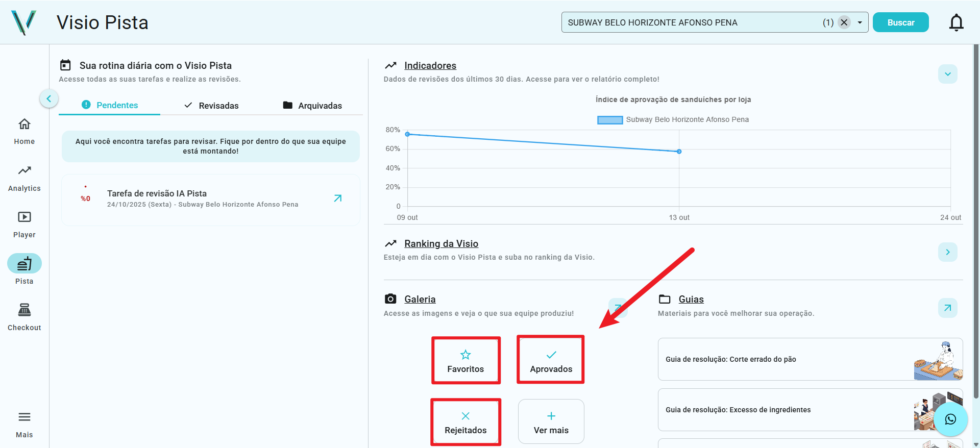Open the Tarefa de revisão arrow icon
This screenshot has width=980, height=448.
(x=337, y=198)
